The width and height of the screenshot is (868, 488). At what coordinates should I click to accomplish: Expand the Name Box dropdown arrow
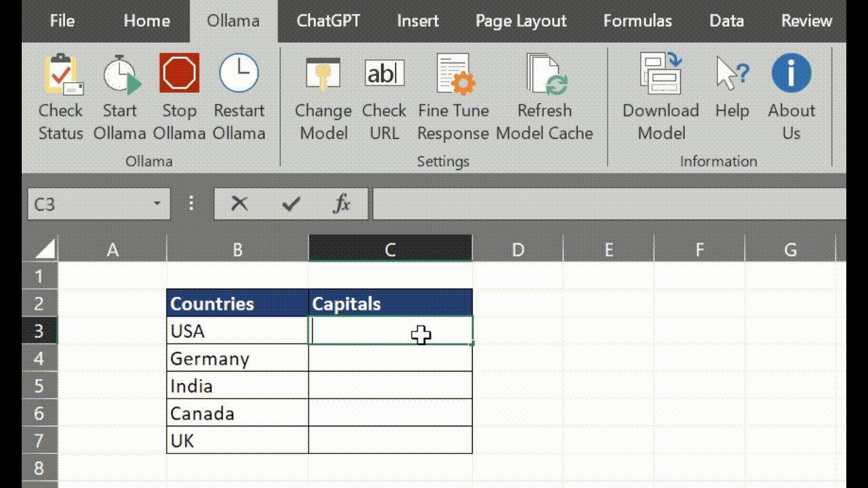(157, 203)
